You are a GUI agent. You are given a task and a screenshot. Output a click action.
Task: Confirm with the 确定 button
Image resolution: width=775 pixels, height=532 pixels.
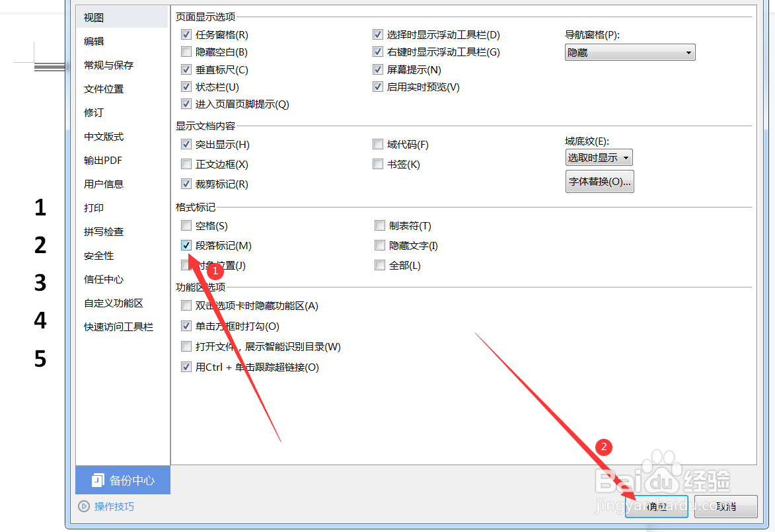(656, 506)
